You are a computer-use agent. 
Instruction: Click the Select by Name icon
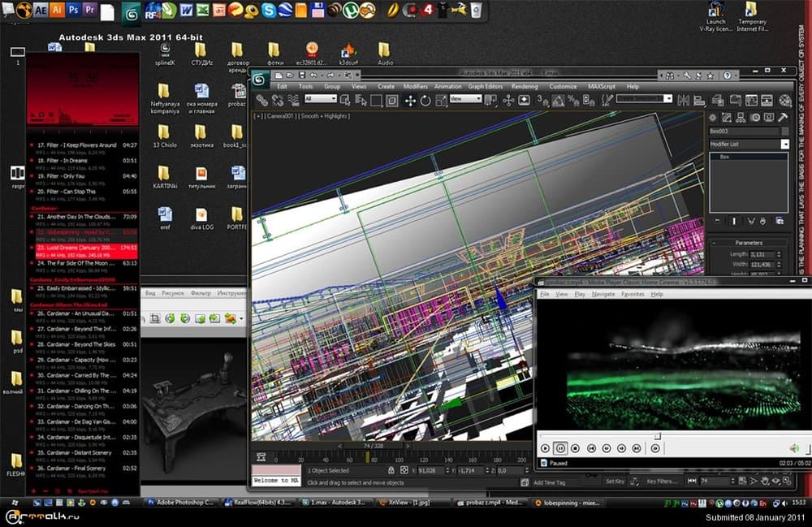[x=359, y=100]
